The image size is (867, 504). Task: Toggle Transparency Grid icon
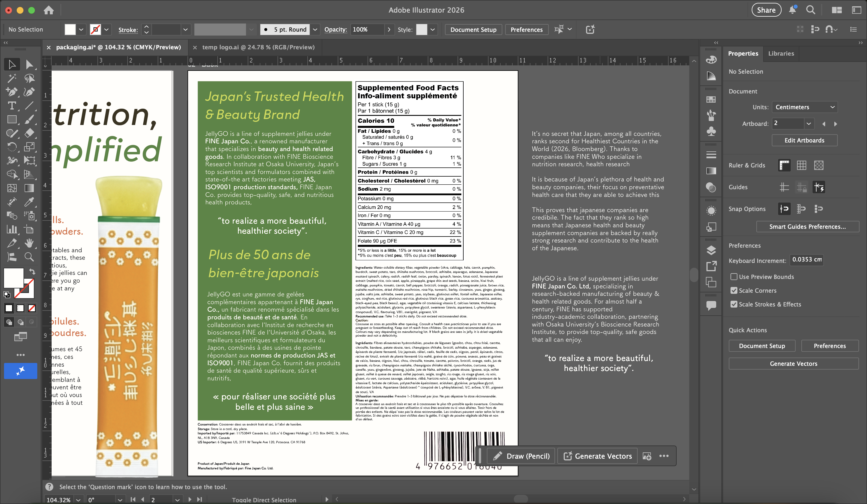pos(819,165)
